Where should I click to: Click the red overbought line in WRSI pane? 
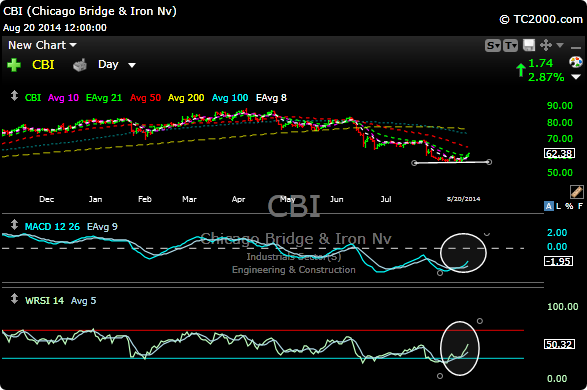263,330
